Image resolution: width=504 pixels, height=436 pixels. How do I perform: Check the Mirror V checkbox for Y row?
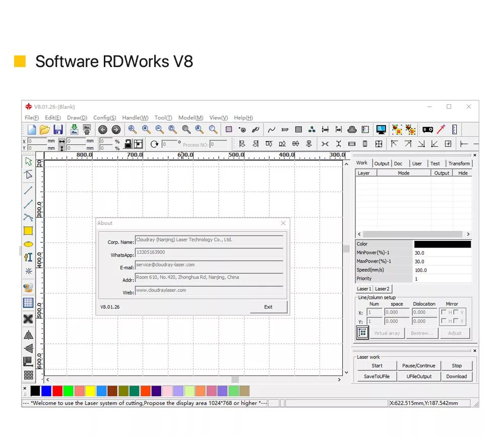tap(456, 321)
